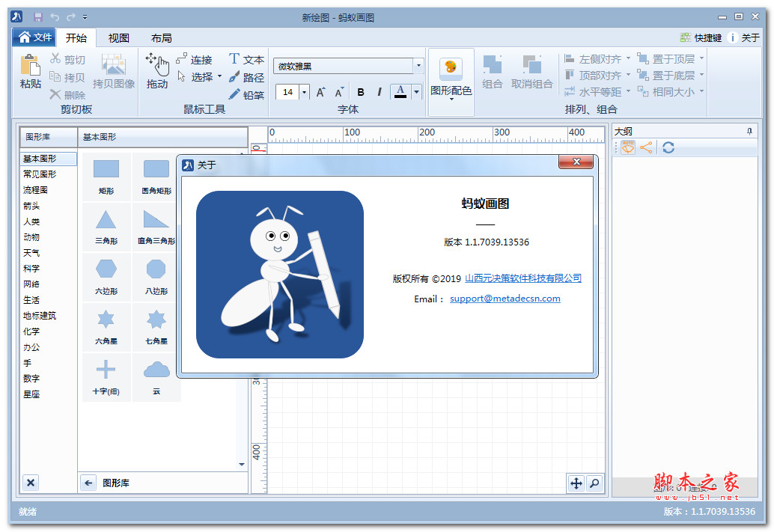Open the 相同大小 same size dropdown
The height and width of the screenshot is (532, 774).
pos(701,91)
